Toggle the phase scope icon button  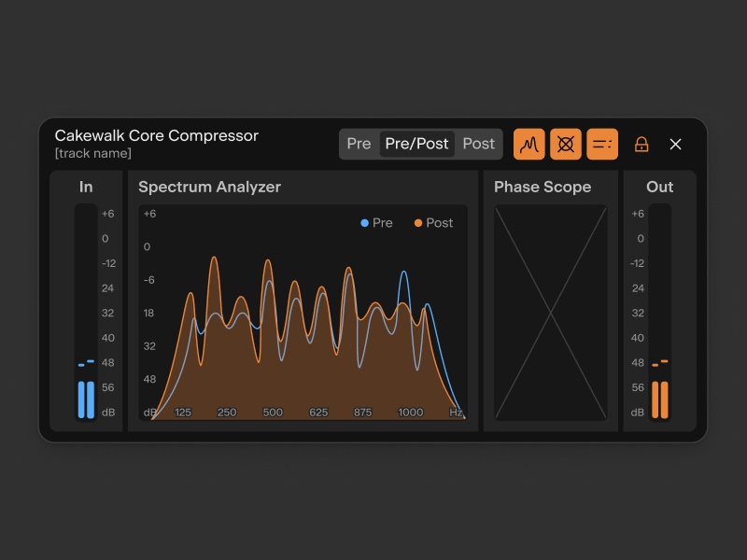point(566,144)
